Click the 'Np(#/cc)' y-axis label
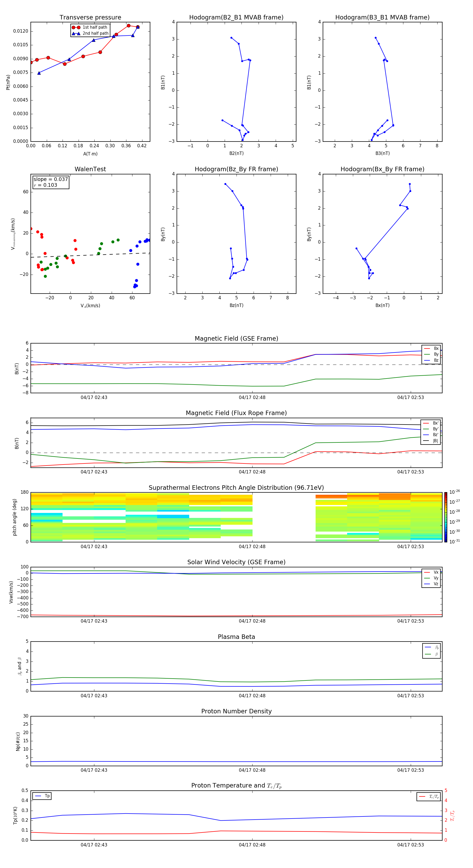Image resolution: width=473 pixels, height=868 pixels. (x=18, y=741)
